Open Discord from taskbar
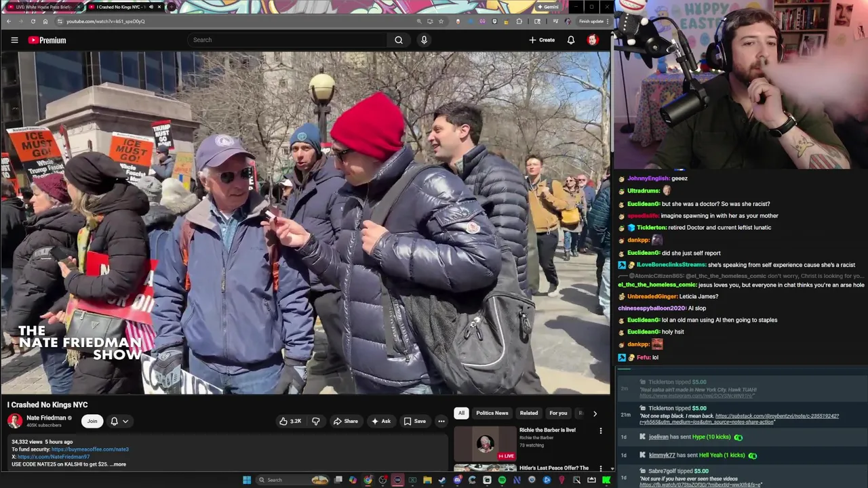This screenshot has width=868, height=488. click(x=457, y=480)
